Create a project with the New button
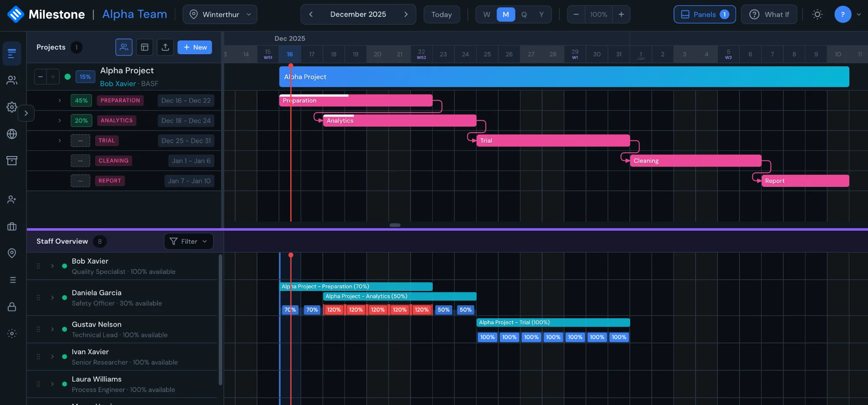This screenshot has height=405, width=868. point(194,47)
